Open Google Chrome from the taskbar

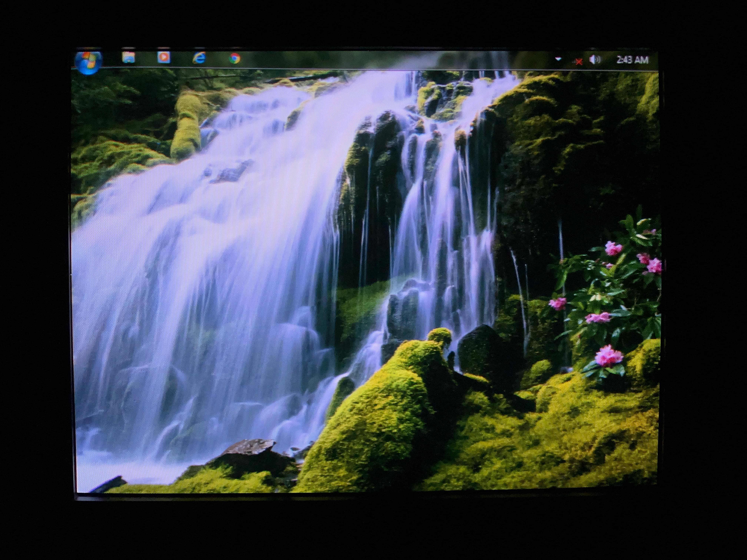tap(235, 59)
